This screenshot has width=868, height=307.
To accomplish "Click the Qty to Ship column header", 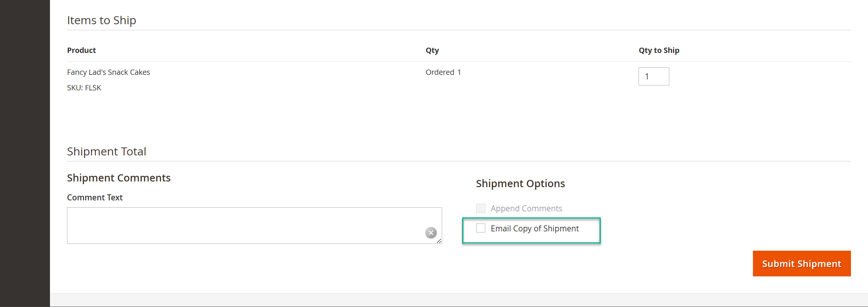I will (x=659, y=50).
